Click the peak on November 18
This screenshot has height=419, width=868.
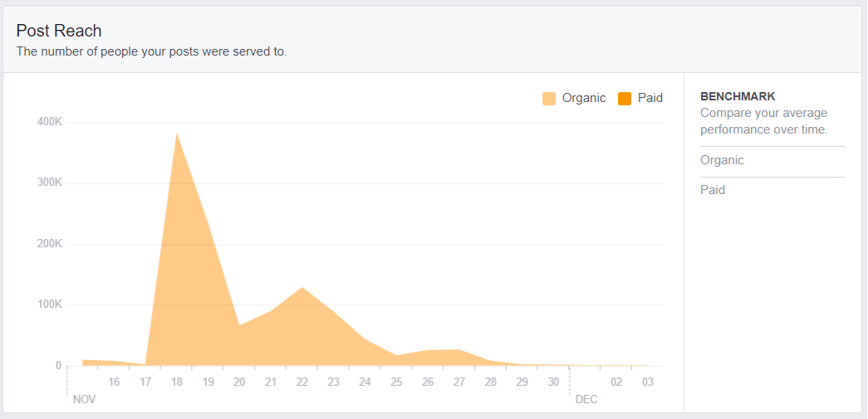[x=177, y=133]
